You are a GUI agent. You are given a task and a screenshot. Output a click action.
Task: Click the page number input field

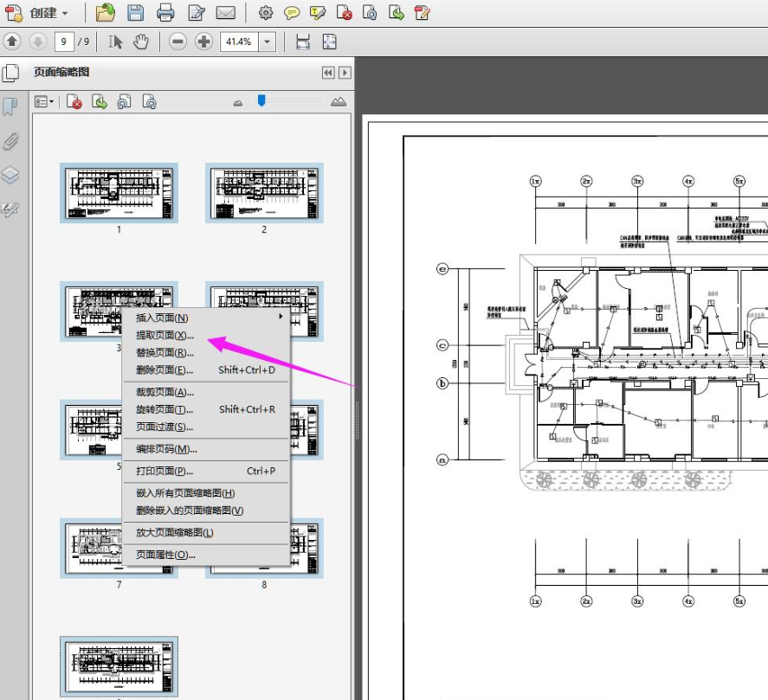coord(64,42)
